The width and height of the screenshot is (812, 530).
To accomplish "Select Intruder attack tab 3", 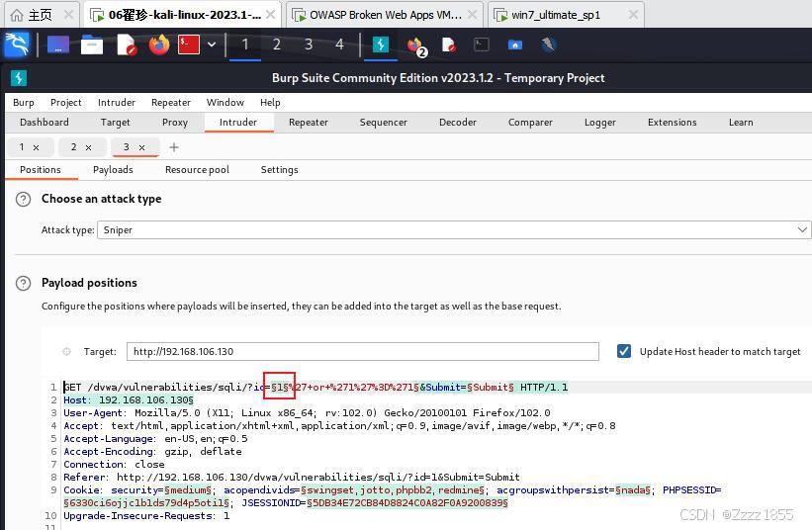I will (127, 147).
